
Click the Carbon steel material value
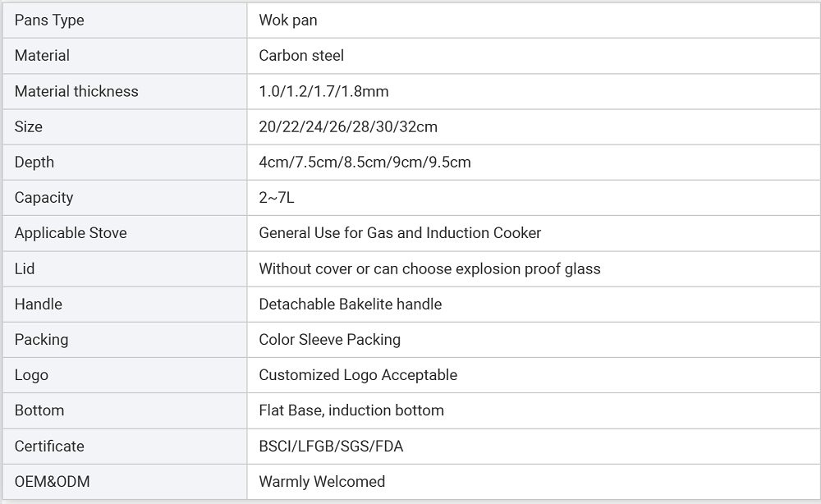pyautogui.click(x=301, y=56)
